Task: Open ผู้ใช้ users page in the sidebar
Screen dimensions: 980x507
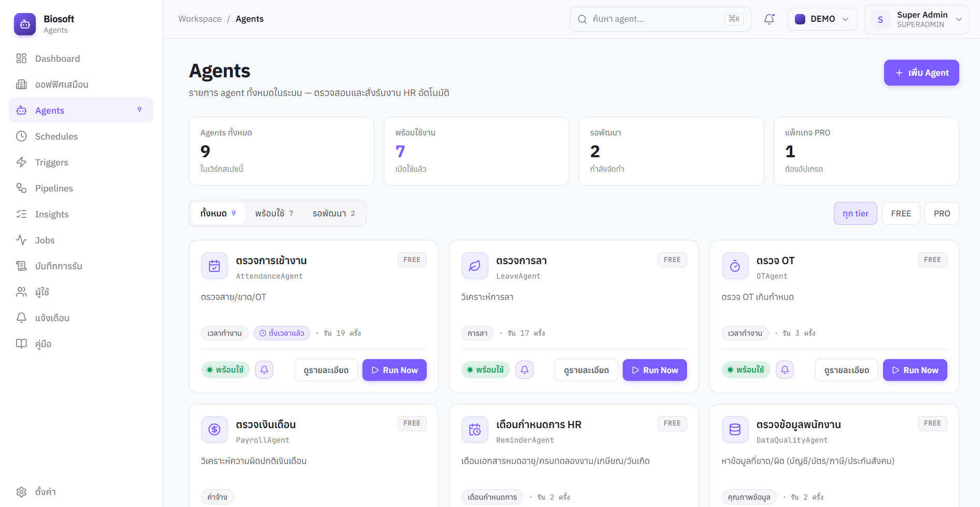Action: [81, 292]
